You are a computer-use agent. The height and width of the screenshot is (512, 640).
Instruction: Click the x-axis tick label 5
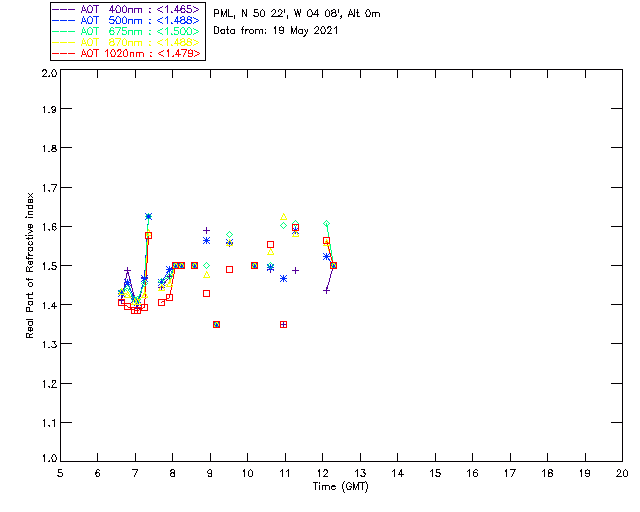(60, 473)
